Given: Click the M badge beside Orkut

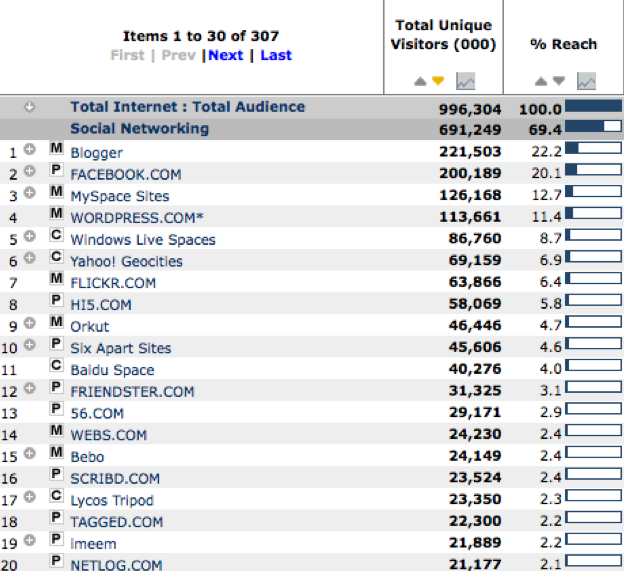Looking at the screenshot, I should pos(57,322).
